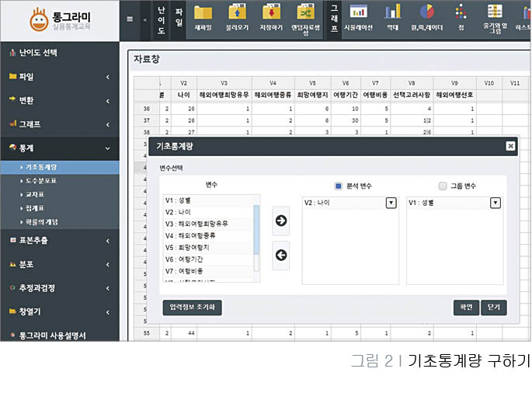Click the 저장하기 save icon

271,12
